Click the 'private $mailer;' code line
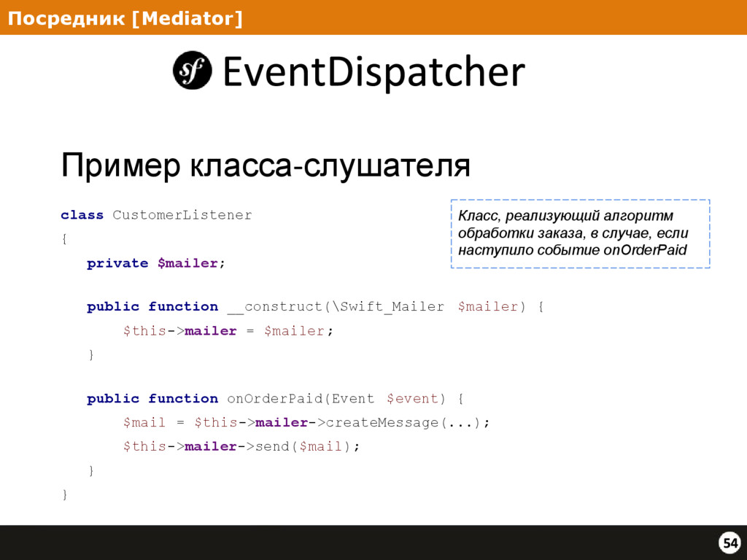The height and width of the screenshot is (560, 747). point(156,263)
